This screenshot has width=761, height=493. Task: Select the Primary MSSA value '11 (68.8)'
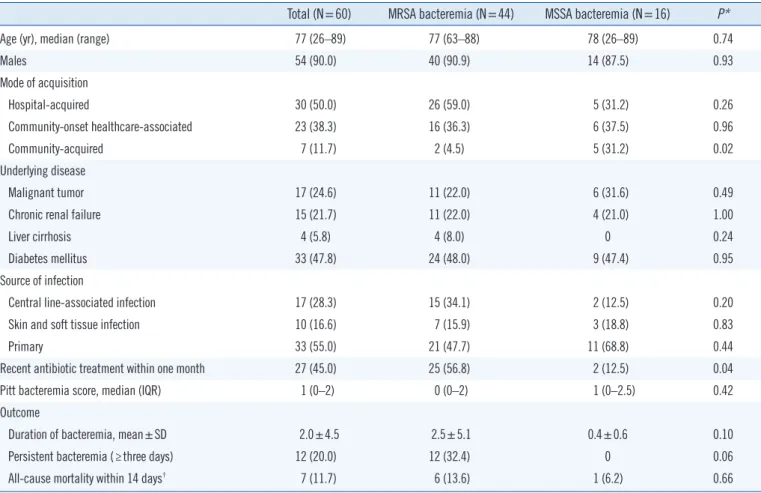[x=608, y=346]
